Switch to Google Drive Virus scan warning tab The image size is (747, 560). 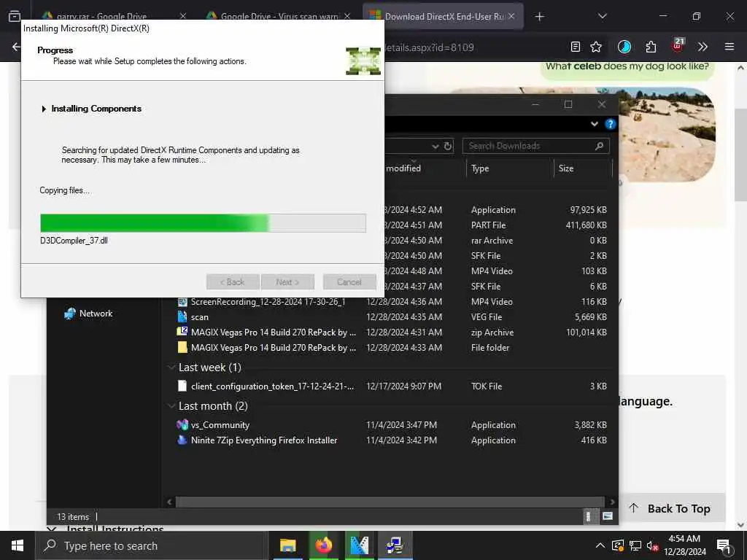pos(279,16)
